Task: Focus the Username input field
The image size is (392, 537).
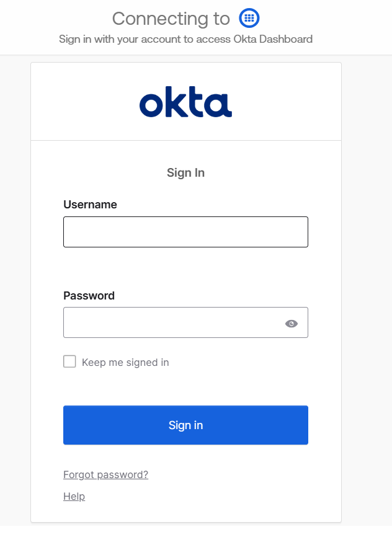Action: (185, 232)
